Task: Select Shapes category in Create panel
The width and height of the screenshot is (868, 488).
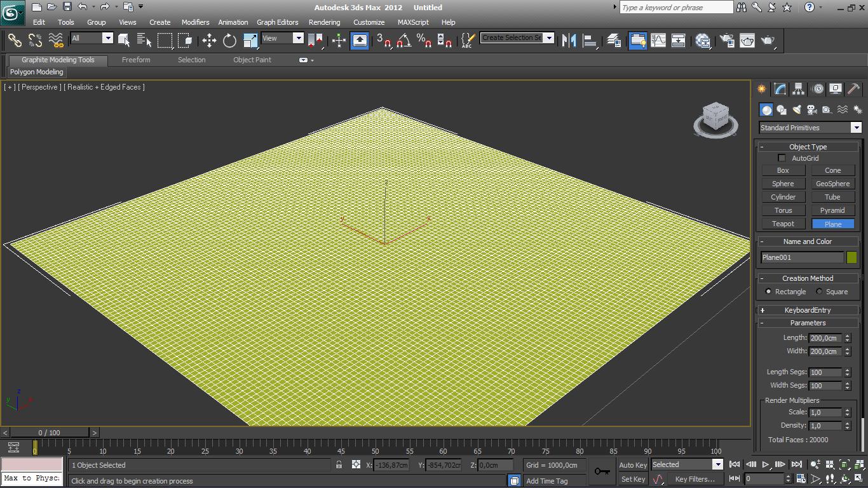Action: (x=782, y=110)
